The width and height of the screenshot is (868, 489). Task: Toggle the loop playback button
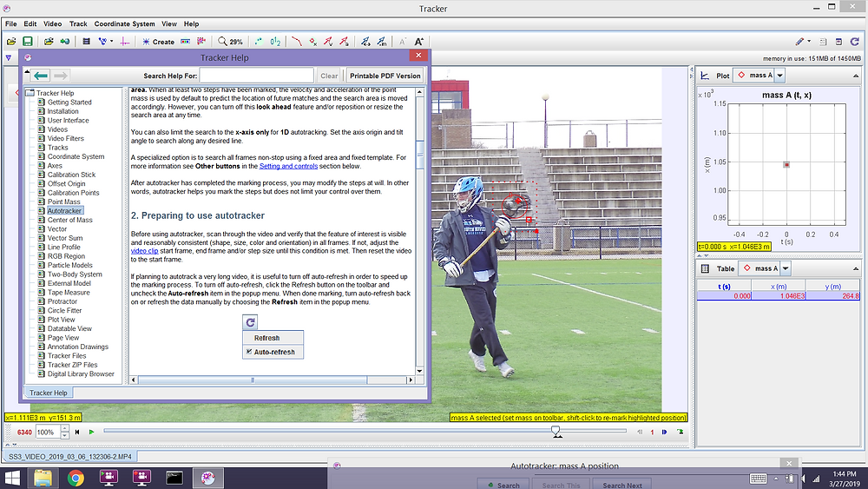(x=680, y=432)
